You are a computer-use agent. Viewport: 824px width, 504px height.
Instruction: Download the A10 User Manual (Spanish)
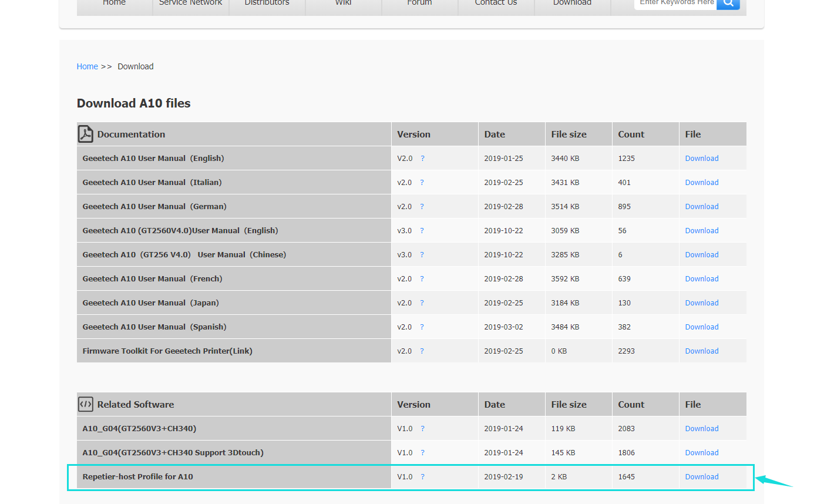pos(702,327)
